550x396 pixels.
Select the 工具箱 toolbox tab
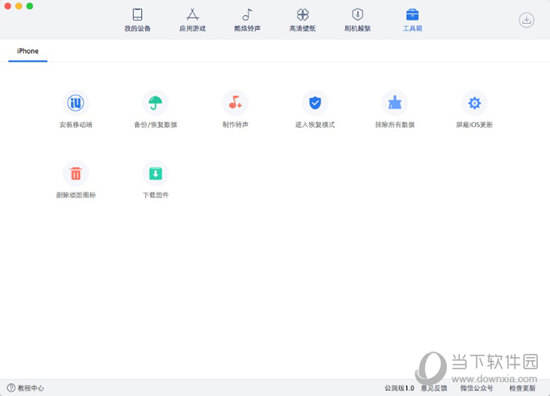pyautogui.click(x=412, y=20)
